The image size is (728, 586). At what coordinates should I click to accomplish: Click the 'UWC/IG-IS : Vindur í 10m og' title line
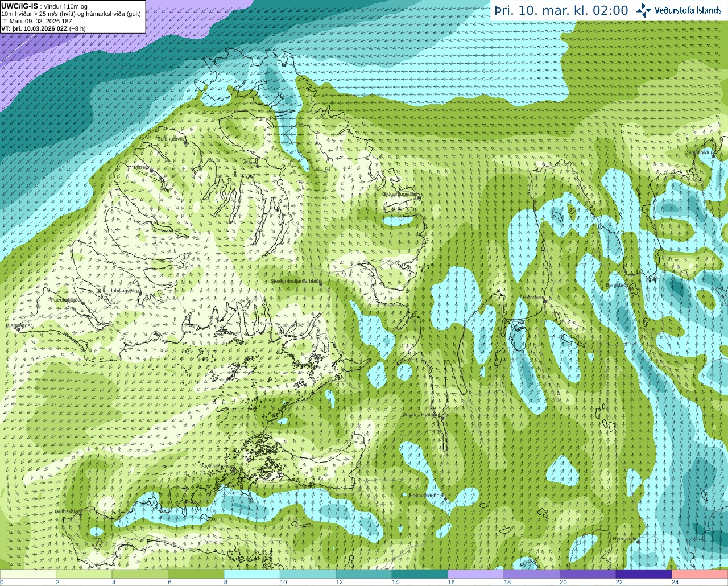44,6
